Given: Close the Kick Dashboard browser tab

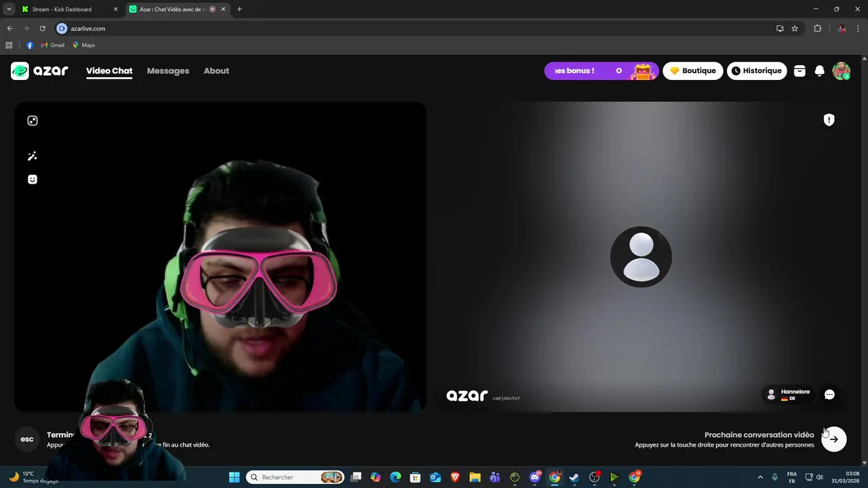Looking at the screenshot, I should (115, 9).
